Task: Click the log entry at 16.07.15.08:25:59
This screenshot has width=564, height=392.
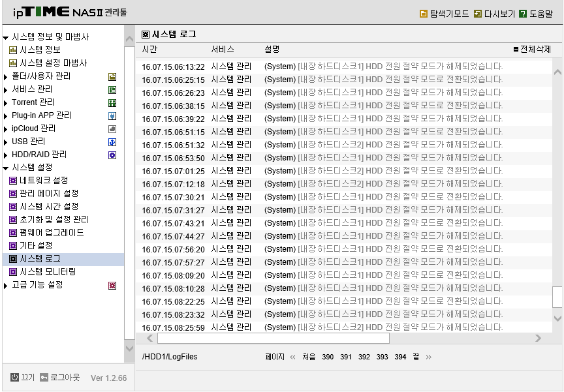Action: pos(344,327)
